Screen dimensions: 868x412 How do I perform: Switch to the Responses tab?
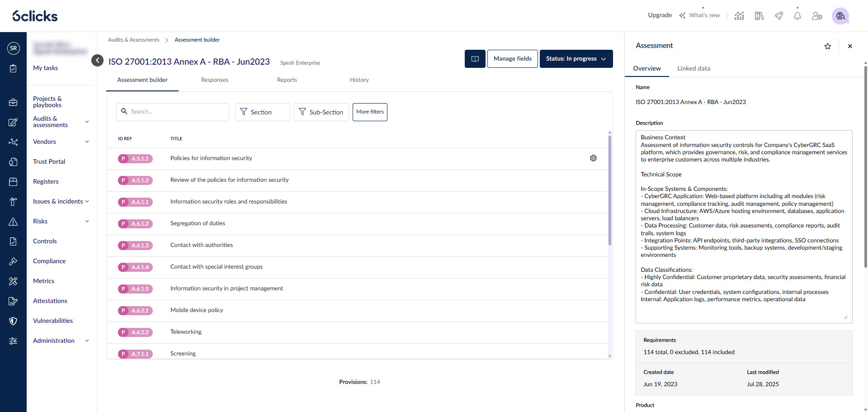[x=214, y=80]
